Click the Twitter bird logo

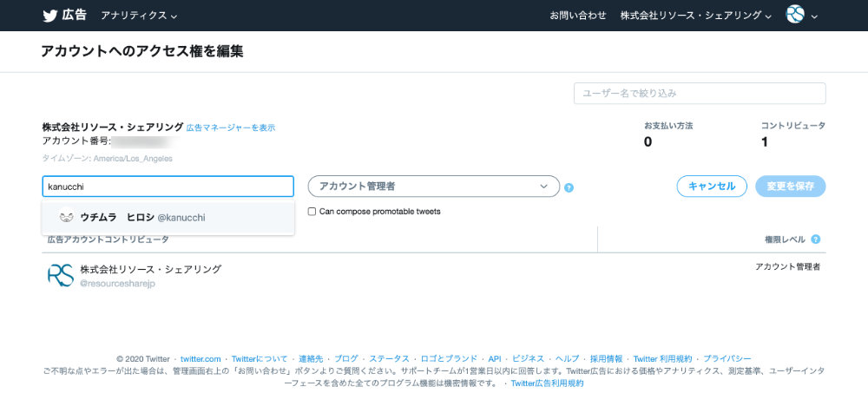[50, 16]
